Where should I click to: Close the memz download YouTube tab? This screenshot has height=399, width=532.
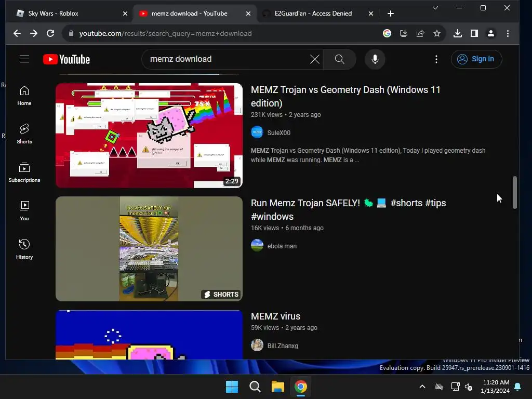(x=248, y=14)
